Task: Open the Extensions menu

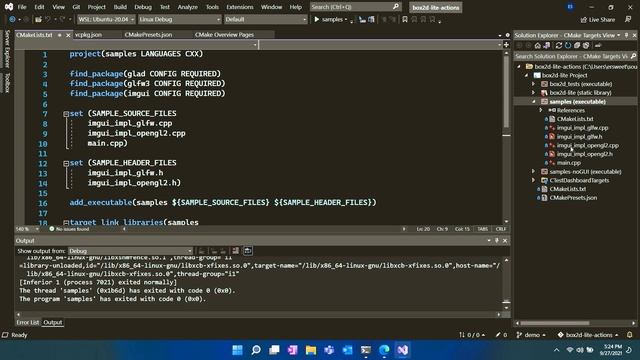Action: (240, 7)
